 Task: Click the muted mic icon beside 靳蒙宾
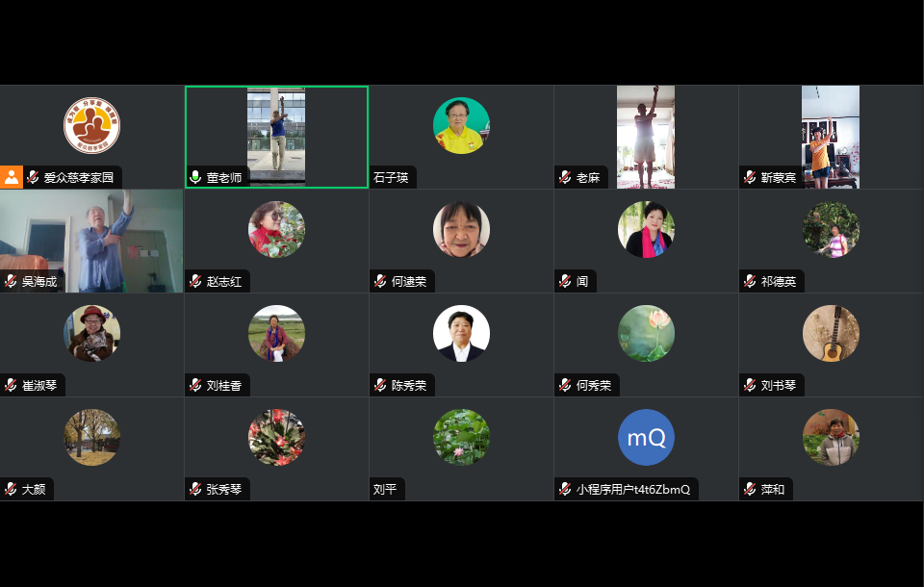point(750,177)
